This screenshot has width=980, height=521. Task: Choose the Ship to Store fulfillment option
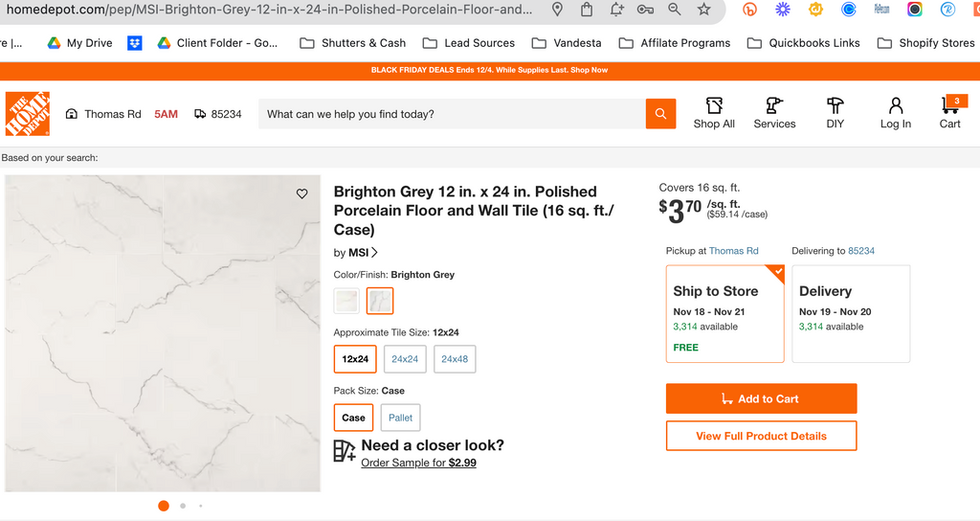coord(725,314)
